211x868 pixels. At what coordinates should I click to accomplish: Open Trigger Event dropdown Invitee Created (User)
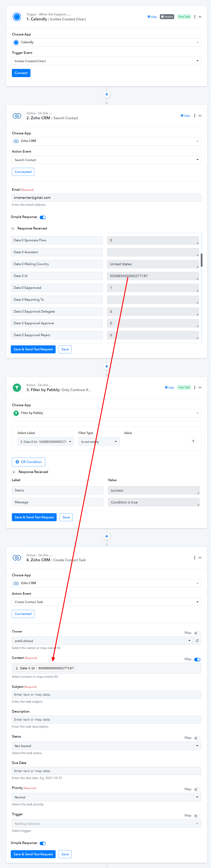[107, 61]
